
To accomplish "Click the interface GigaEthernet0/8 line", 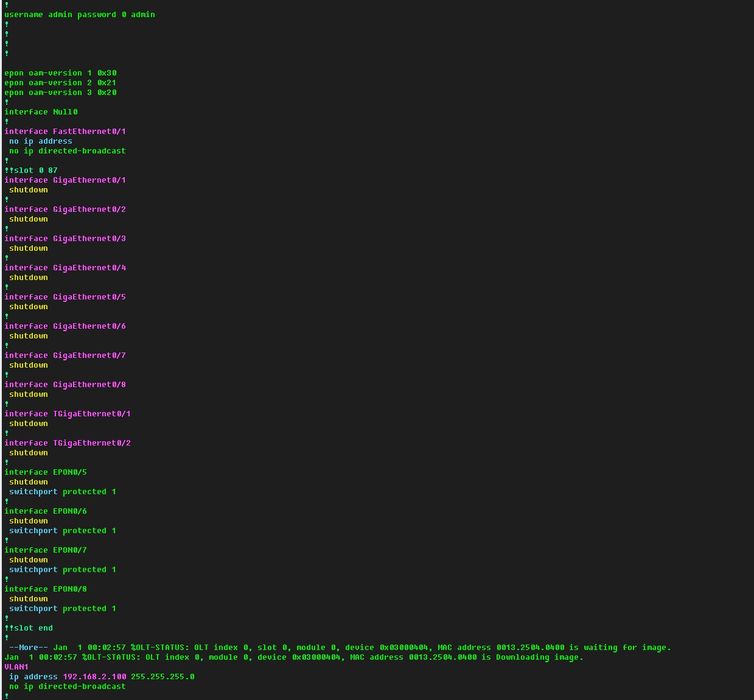I will (65, 385).
